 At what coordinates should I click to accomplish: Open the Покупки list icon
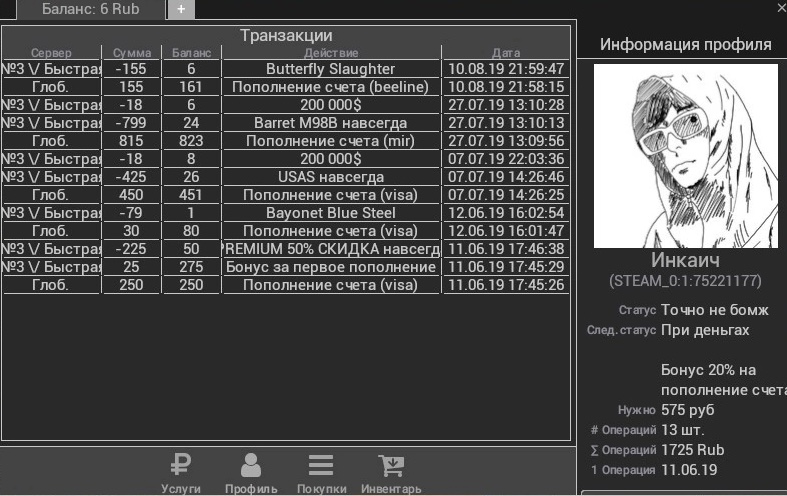(321, 466)
